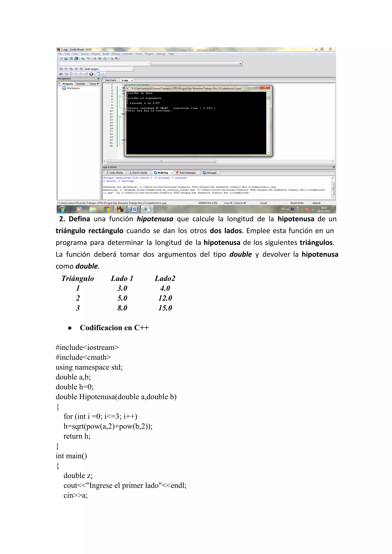Click the Copy toolbar icon
392x554 pixels.
100,58
